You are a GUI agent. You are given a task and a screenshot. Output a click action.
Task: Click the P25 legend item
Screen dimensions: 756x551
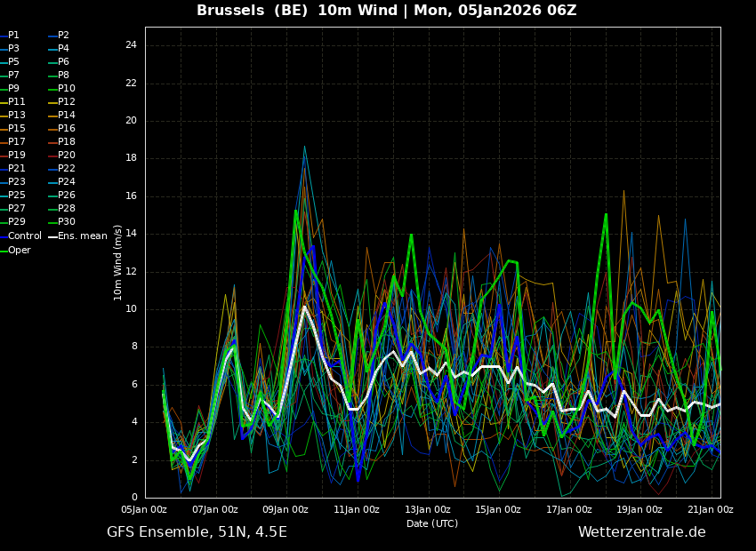[12, 195]
